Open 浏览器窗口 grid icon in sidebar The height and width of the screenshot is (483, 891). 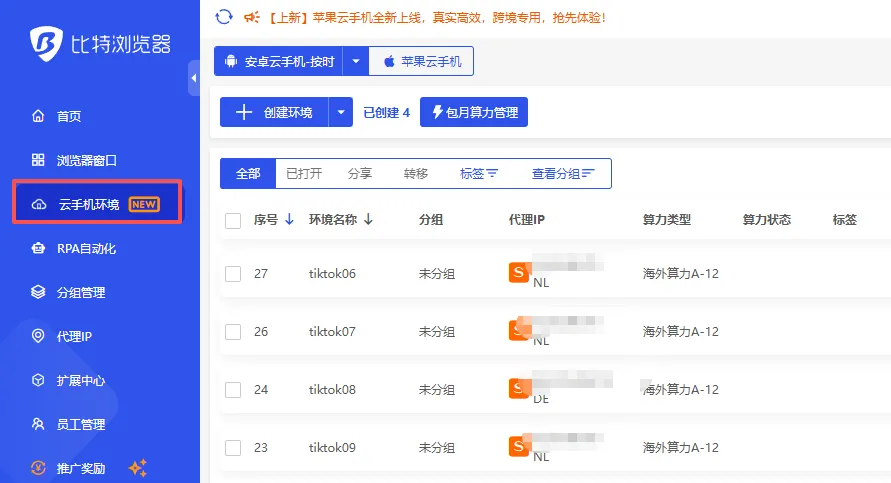(x=38, y=160)
